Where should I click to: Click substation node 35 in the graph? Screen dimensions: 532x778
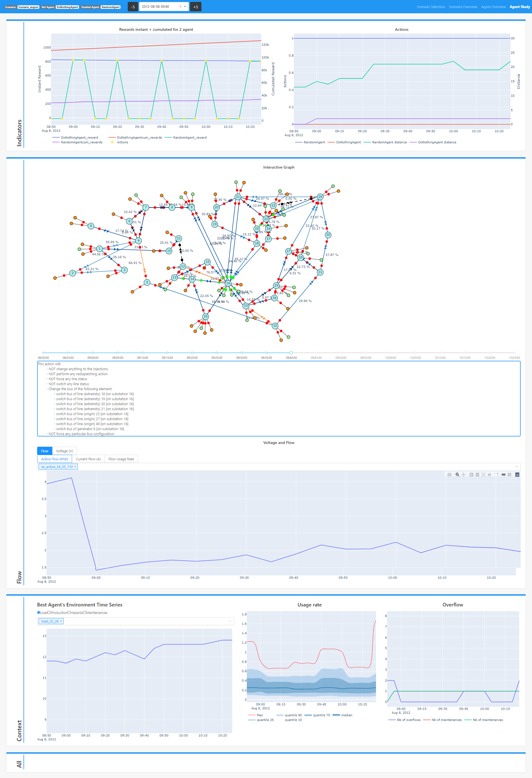pos(205,316)
